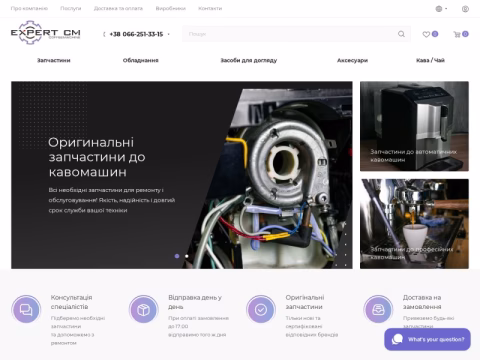
Task: Select the first slider dot
Action: [x=177, y=256]
